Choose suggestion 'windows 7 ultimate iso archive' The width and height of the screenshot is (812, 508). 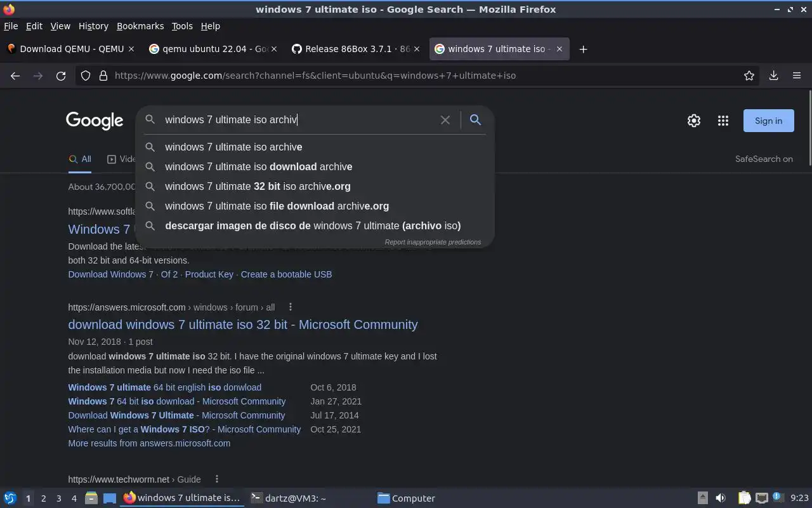(x=315, y=147)
